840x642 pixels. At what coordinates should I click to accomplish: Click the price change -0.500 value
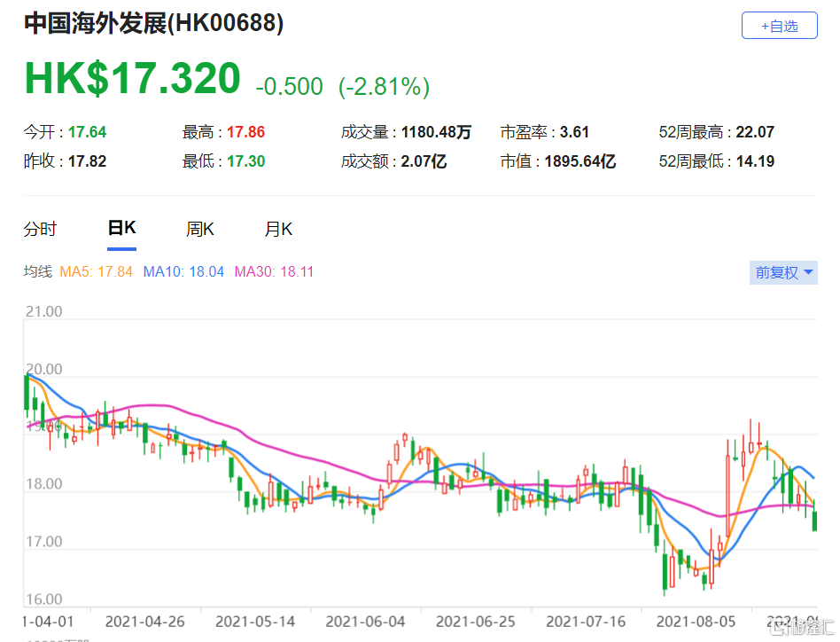coord(289,86)
